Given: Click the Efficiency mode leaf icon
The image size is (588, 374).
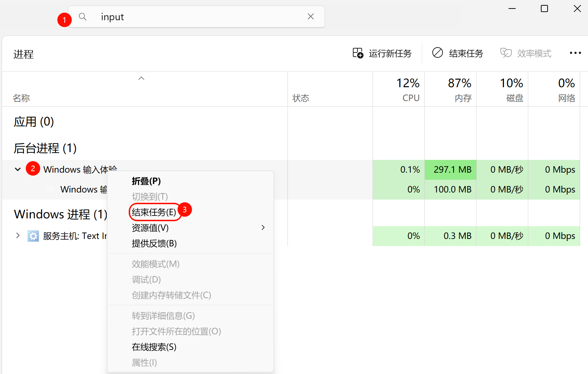Looking at the screenshot, I should [506, 53].
